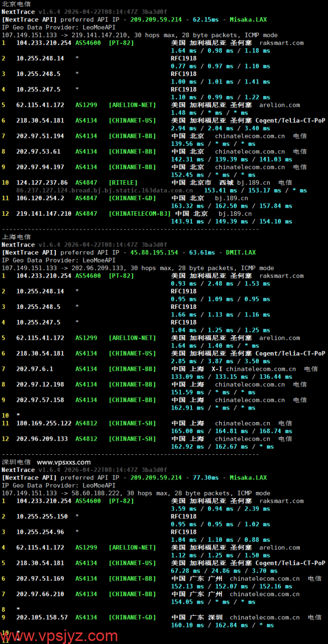Screen dimensions: 328x644
Task: Select hop IP 202.97.53.61
Action: 38,151
